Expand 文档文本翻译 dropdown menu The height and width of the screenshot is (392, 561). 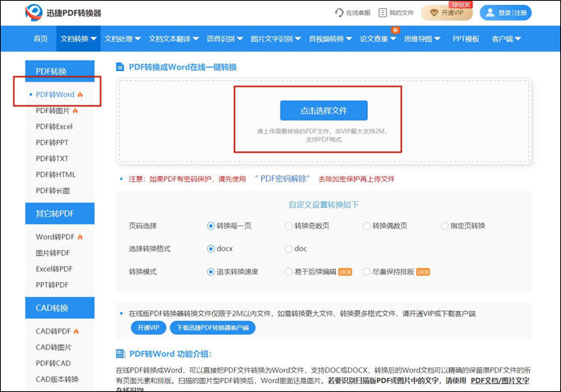pyautogui.click(x=174, y=39)
